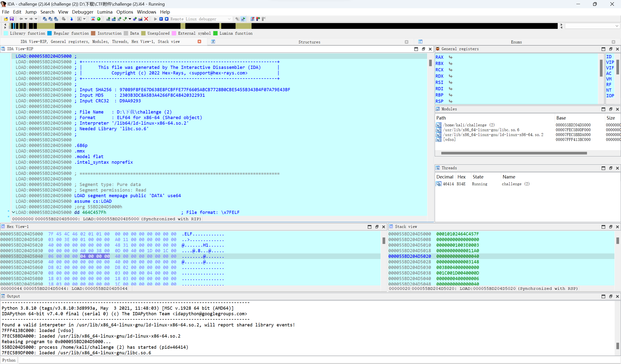The height and width of the screenshot is (364, 621).
Task: Click the gray search-next binoculars icon
Action: pos(64,19)
